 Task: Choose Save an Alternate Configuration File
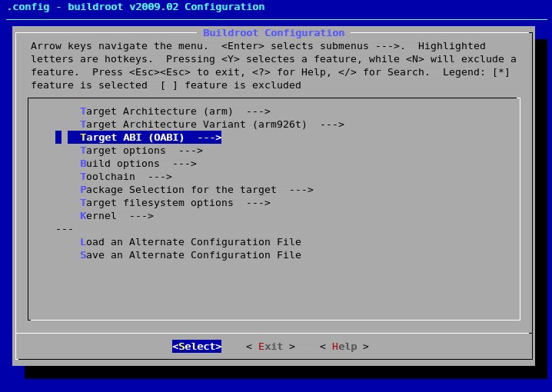click(191, 254)
